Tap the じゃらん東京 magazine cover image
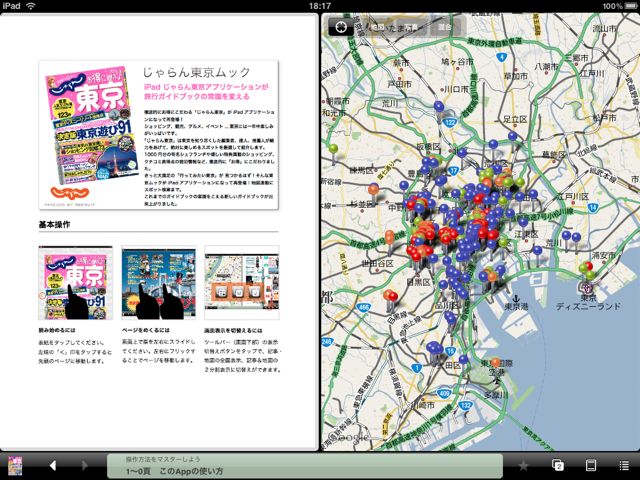640x480 pixels. pyautogui.click(x=92, y=125)
